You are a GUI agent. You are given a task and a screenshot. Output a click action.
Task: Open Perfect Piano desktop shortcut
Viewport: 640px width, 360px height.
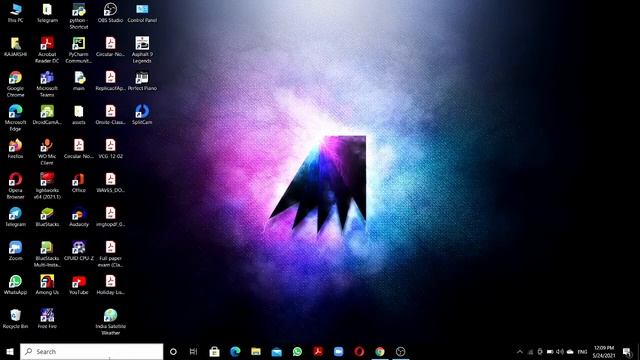(x=142, y=80)
